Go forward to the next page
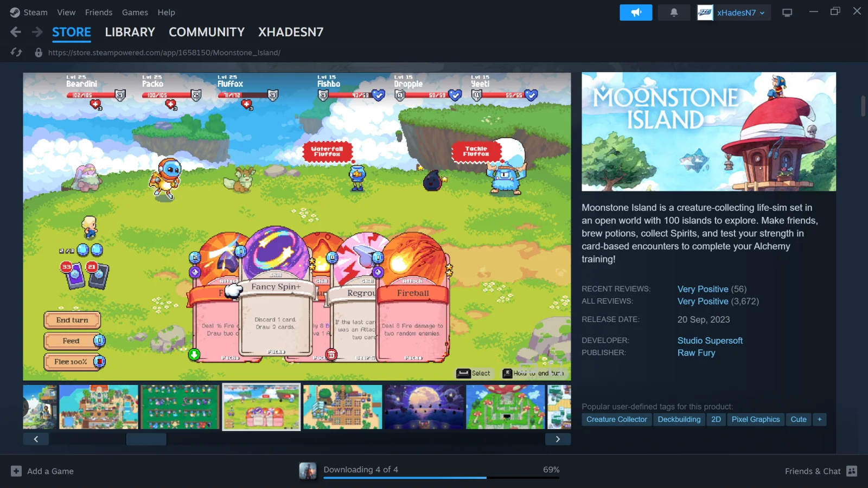Screen dimensions: 868x488 pos(37,32)
